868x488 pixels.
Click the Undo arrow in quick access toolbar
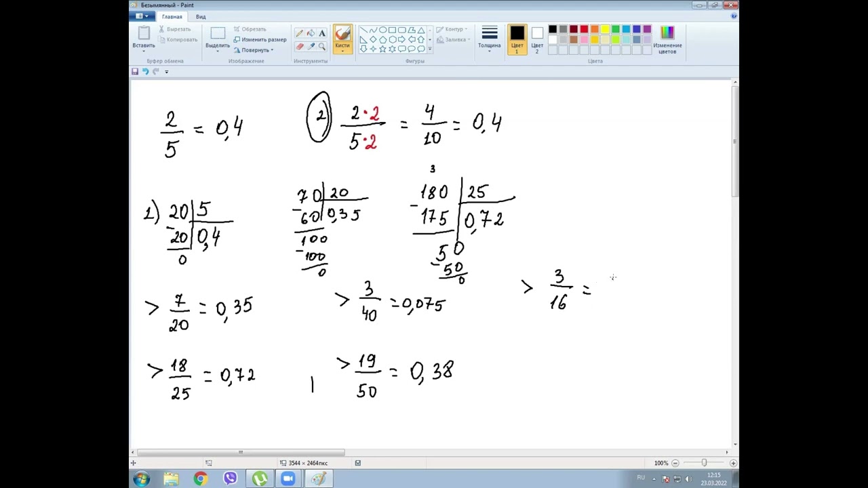coord(145,71)
